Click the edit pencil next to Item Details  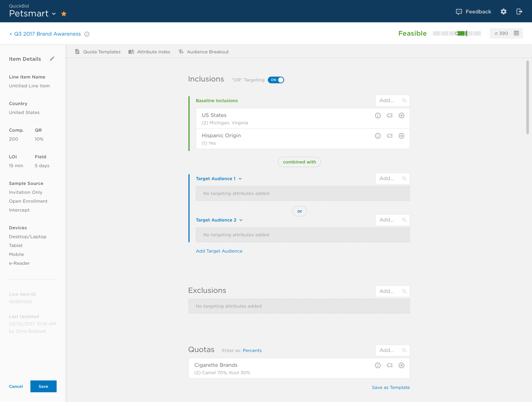click(x=53, y=59)
